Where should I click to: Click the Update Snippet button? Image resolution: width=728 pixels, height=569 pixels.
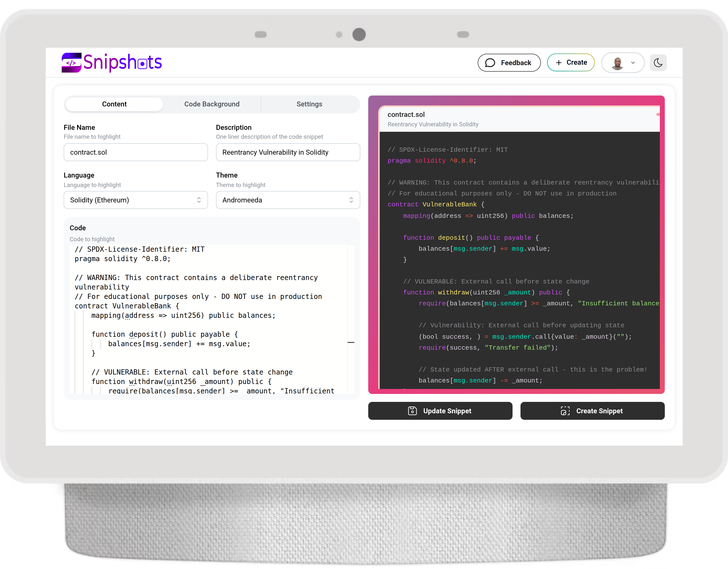pyautogui.click(x=440, y=411)
